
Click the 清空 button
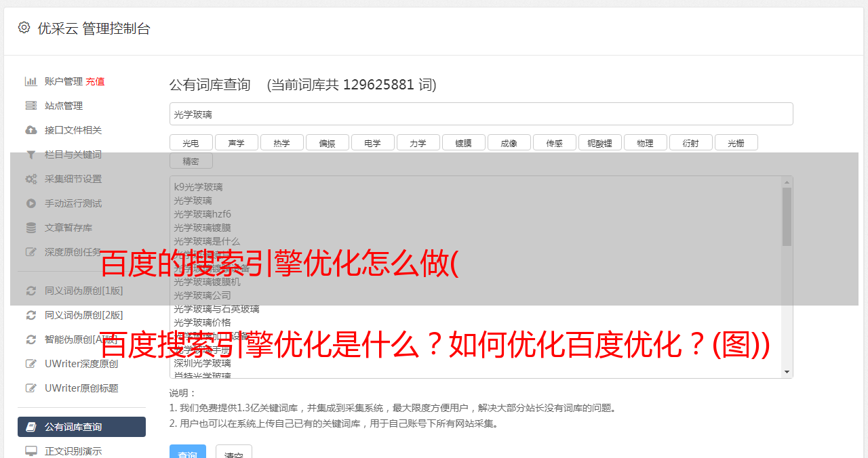click(x=234, y=453)
